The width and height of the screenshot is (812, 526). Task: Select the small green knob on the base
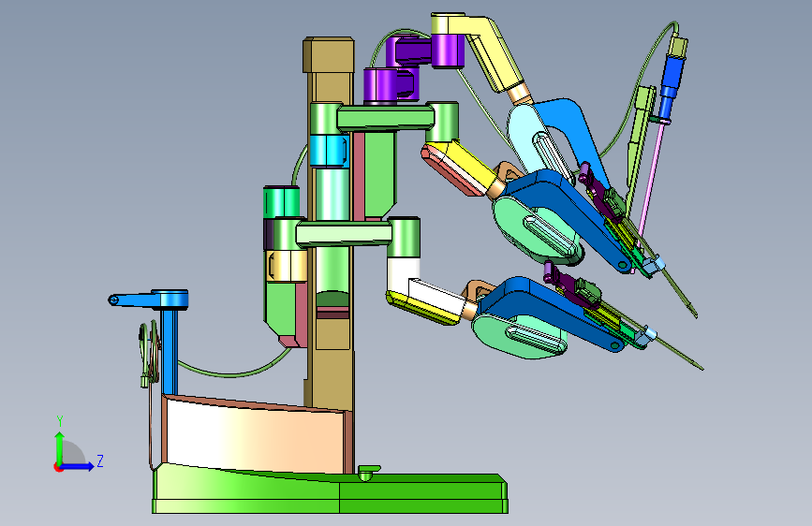pos(368,472)
